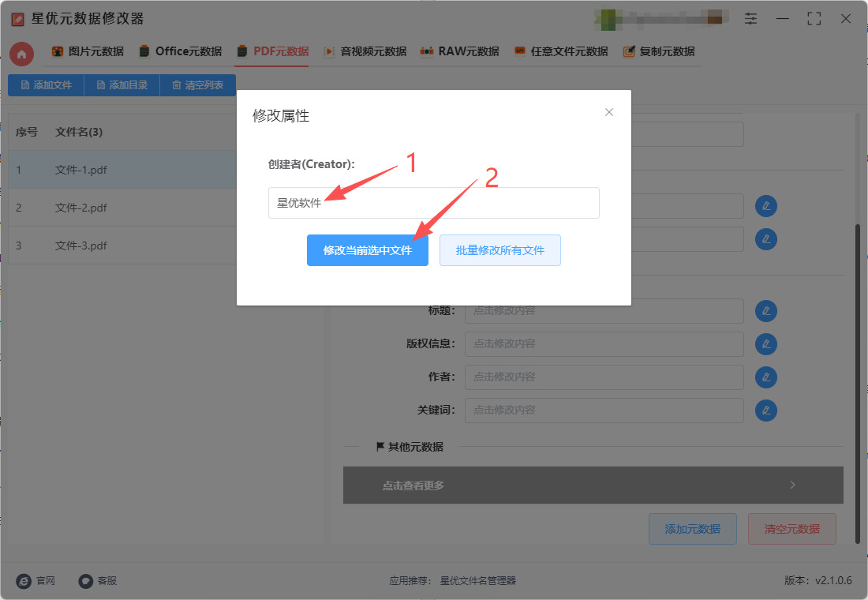Viewport: 868px width, 600px height.
Task: Go to the RAW元数据 tab
Action: coord(459,51)
